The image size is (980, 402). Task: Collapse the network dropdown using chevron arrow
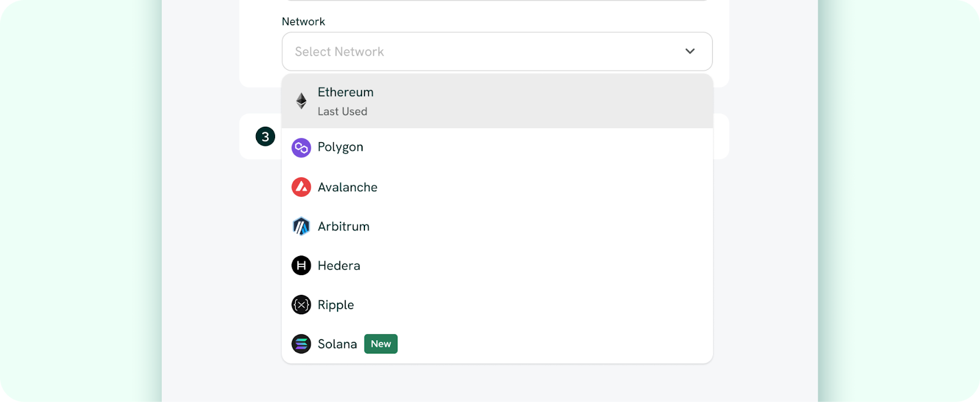[x=690, y=51]
